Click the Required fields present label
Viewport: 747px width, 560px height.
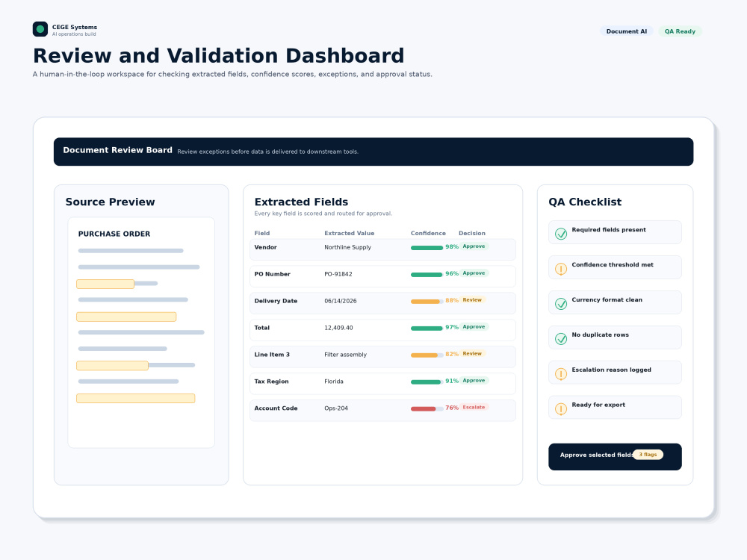coord(609,229)
